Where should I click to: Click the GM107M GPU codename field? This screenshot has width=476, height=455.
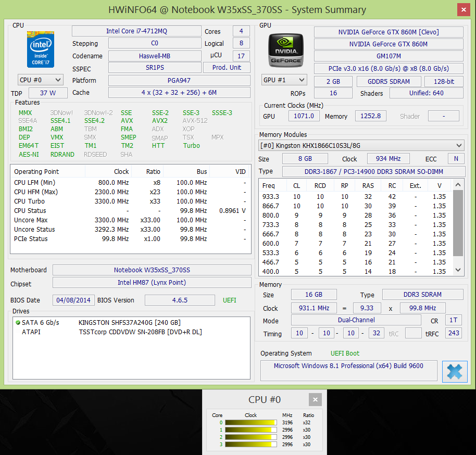point(389,56)
